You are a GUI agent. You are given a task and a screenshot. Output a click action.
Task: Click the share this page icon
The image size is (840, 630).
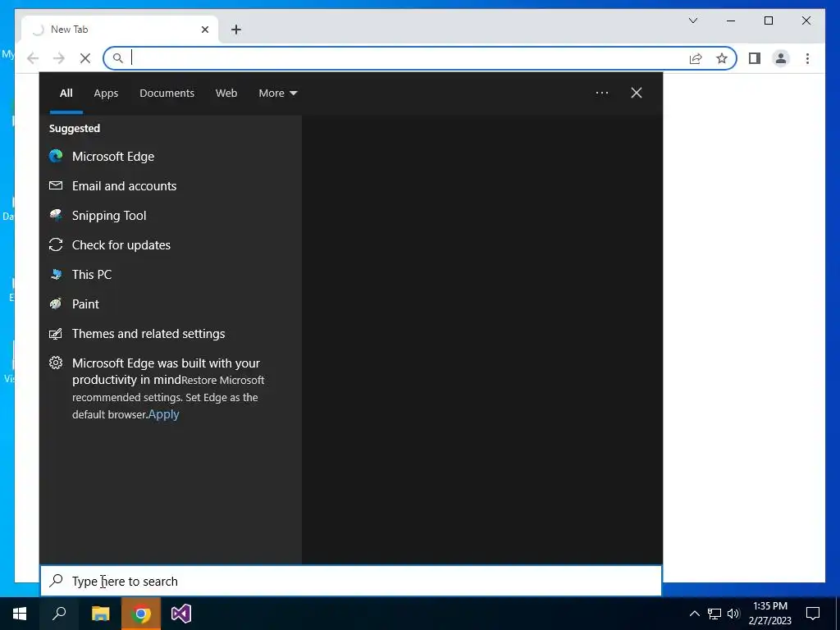click(696, 58)
